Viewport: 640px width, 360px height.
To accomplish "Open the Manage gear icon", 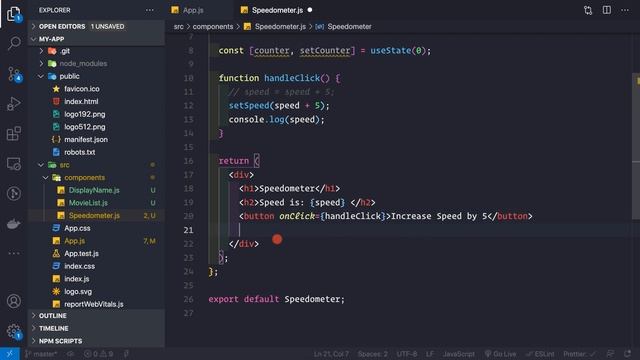I will pos(14,331).
